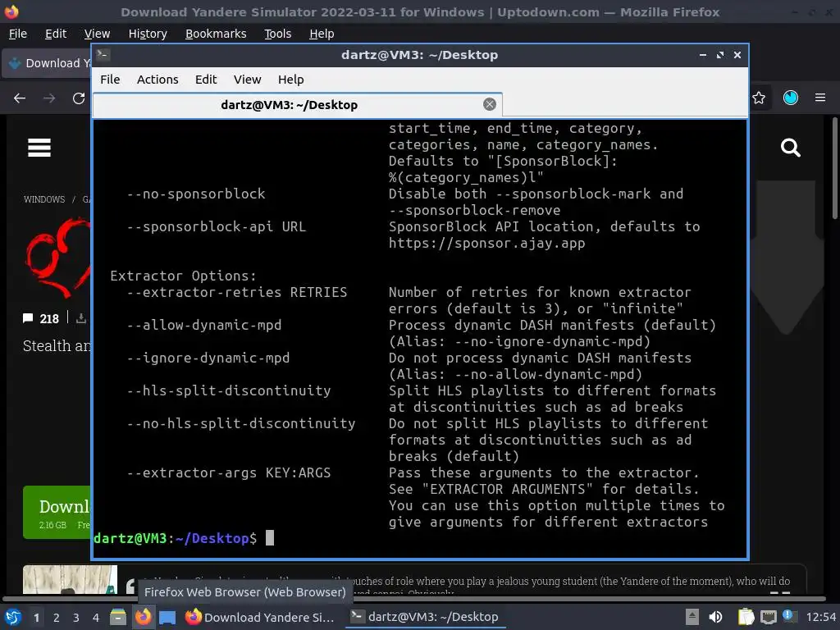Click the 12:54 taskbar clock
The image size is (840, 630).
(820, 617)
